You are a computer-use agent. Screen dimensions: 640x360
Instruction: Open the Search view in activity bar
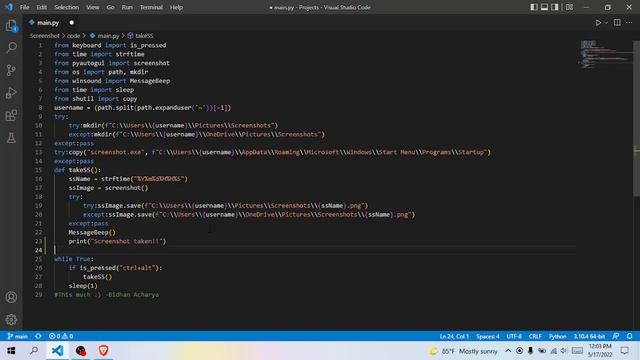11,48
